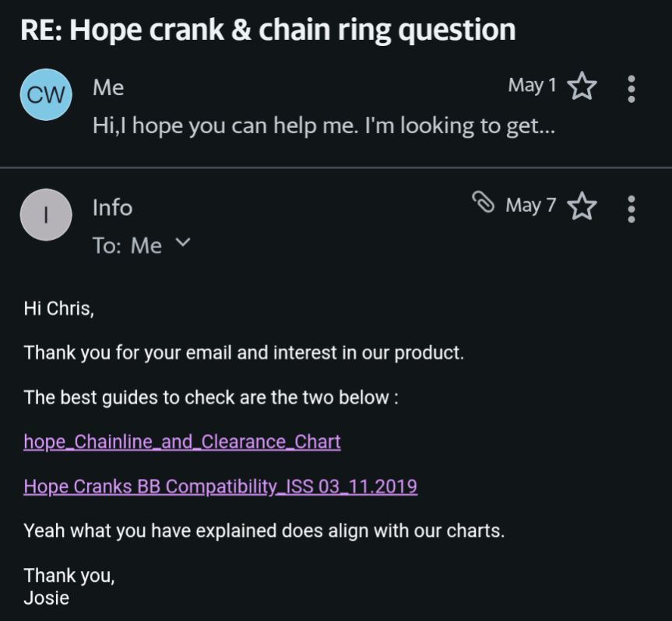Expand collapsed message "Hi,I hope you can help me"

click(323, 126)
